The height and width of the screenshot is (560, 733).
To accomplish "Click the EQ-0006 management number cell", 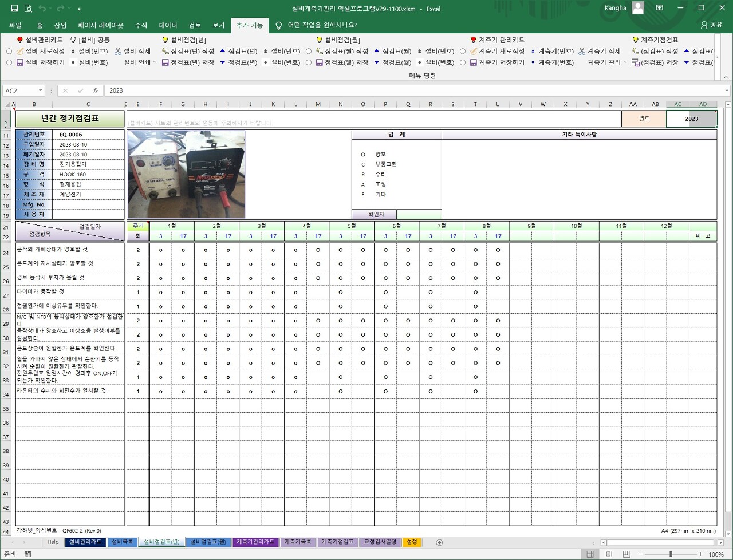I will [x=88, y=135].
